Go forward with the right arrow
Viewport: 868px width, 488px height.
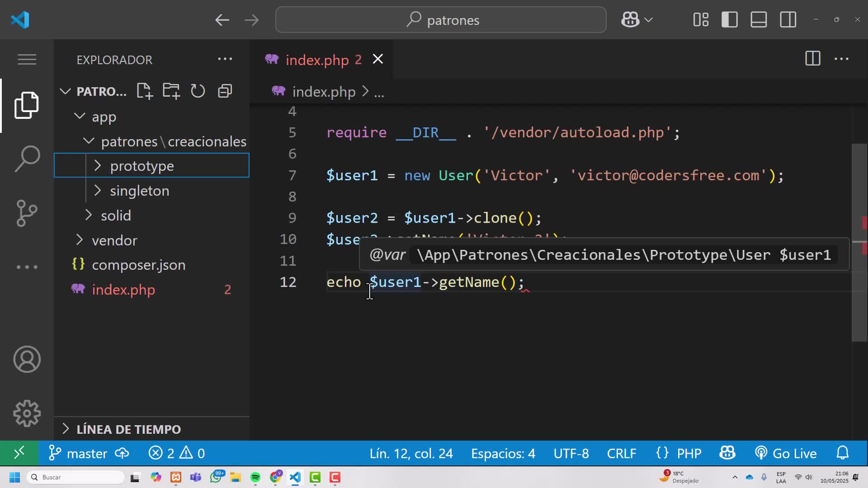(251, 20)
